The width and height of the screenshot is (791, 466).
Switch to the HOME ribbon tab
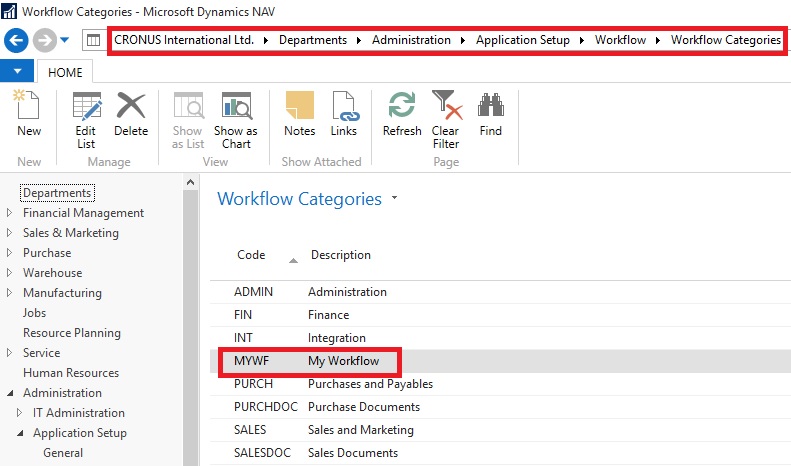click(65, 72)
